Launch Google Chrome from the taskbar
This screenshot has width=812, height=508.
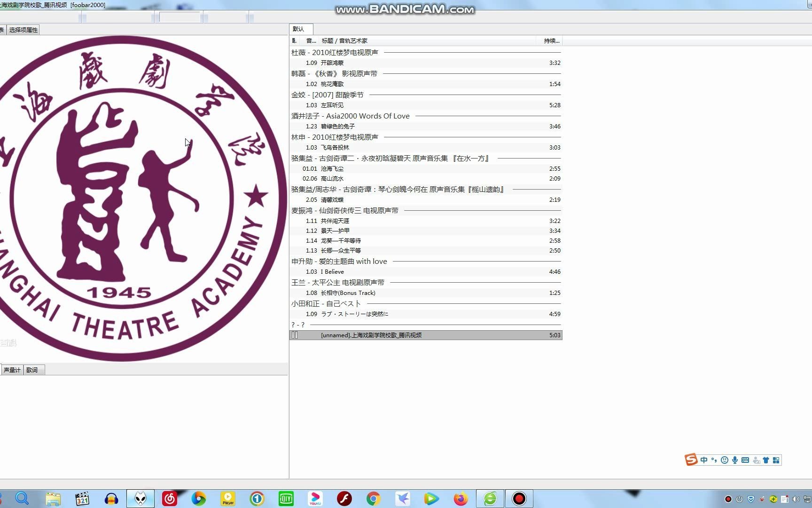click(x=374, y=499)
